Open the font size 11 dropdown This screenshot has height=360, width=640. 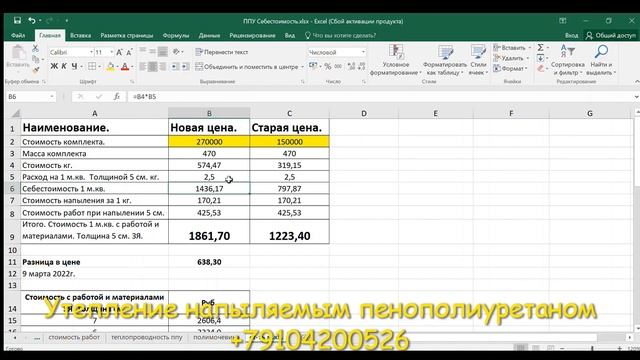coord(111,52)
